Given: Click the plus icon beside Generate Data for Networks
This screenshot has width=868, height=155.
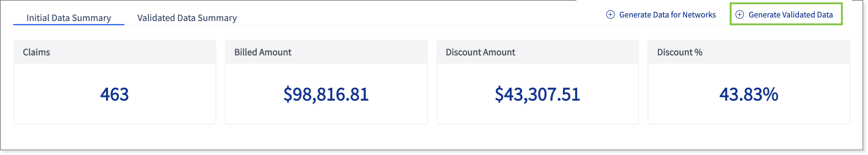Looking at the screenshot, I should [x=610, y=14].
